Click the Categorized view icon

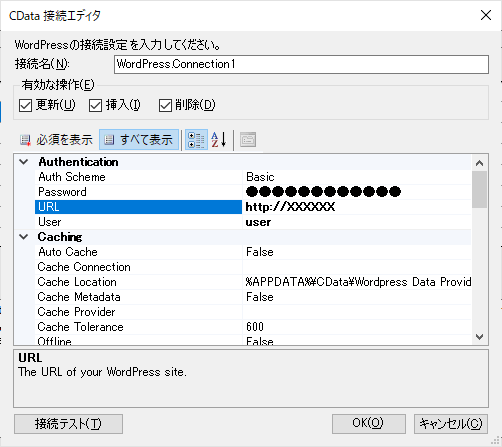[196, 140]
